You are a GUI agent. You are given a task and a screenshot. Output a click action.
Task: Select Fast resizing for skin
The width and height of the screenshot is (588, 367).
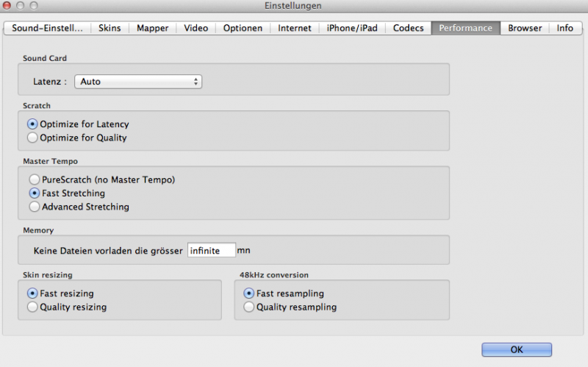32,293
